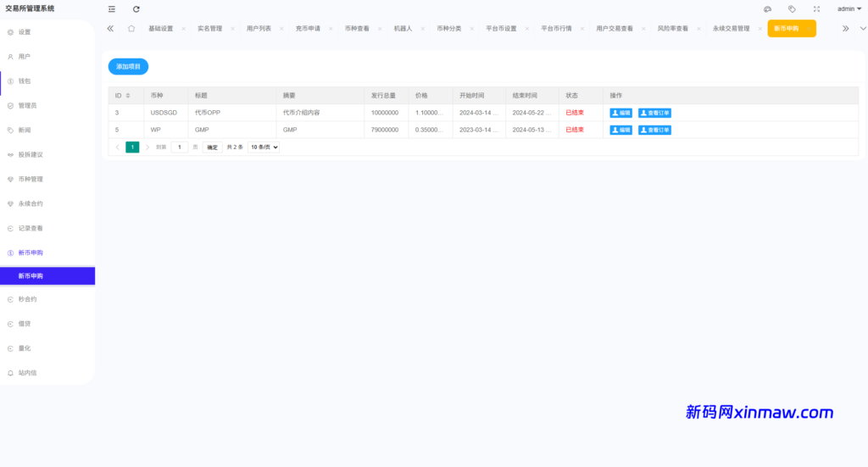Expand the 币种管理 sidebar menu
The width and height of the screenshot is (868, 467).
31,179
